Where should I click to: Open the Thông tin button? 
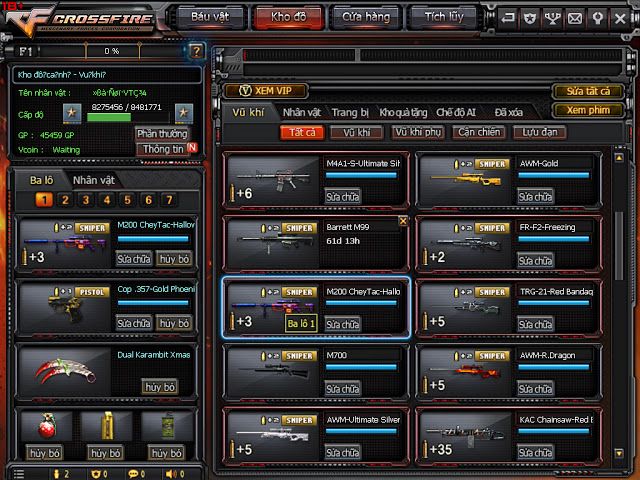click(x=163, y=149)
